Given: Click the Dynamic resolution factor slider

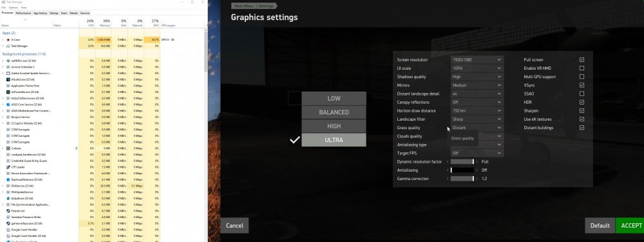Looking at the screenshot, I should [462, 162].
